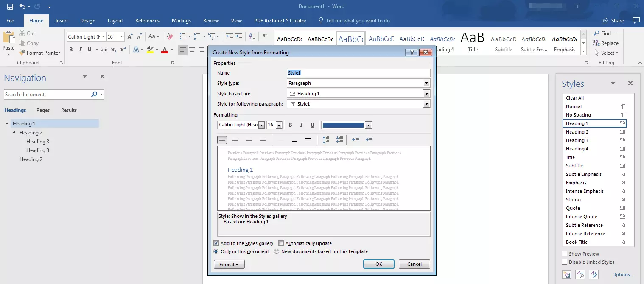
Task: Click Increase Paragraph Spacing in style dialog
Action: (326, 140)
